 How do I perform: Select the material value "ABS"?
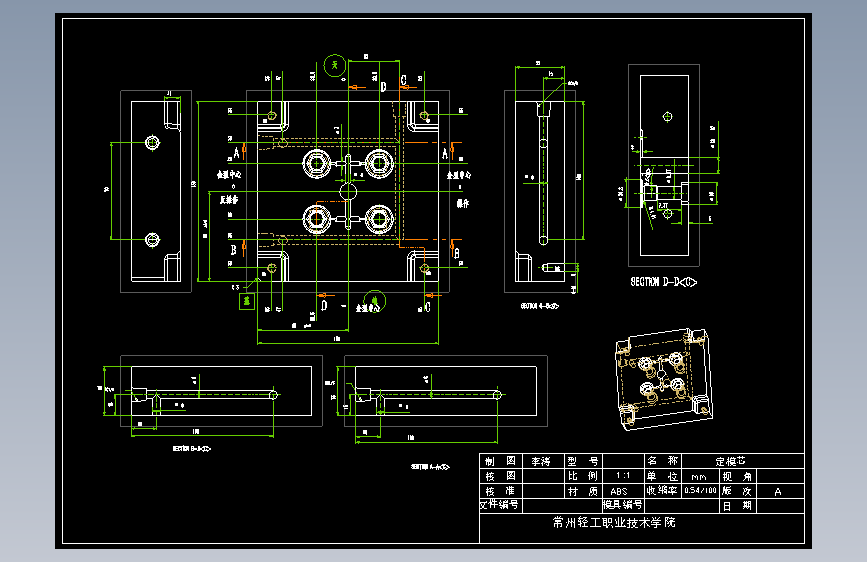click(x=619, y=491)
